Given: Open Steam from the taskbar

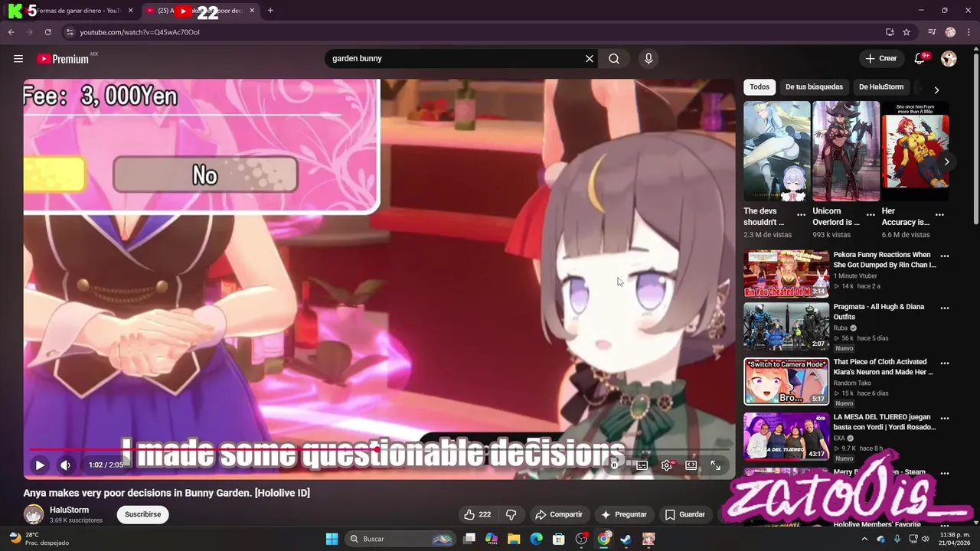Looking at the screenshot, I should [626, 539].
